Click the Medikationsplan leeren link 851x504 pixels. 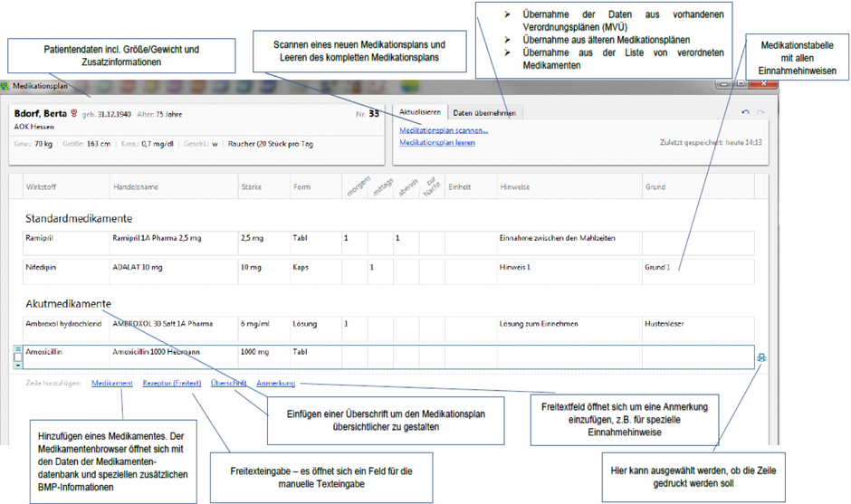pos(437,143)
